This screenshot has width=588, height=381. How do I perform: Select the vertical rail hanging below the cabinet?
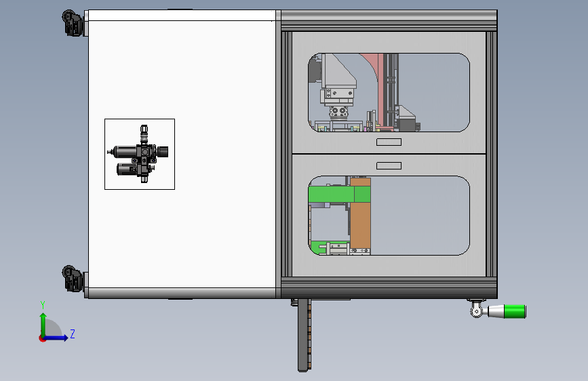pyautogui.click(x=304, y=335)
